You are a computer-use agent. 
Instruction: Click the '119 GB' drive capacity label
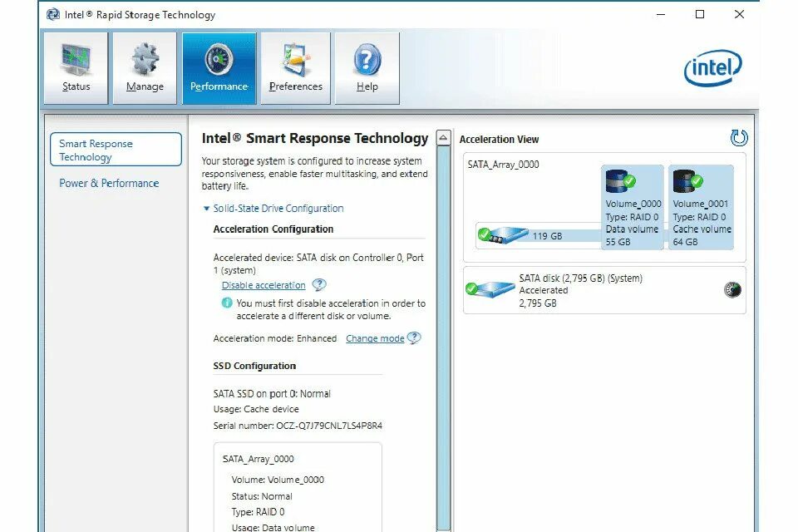click(548, 236)
